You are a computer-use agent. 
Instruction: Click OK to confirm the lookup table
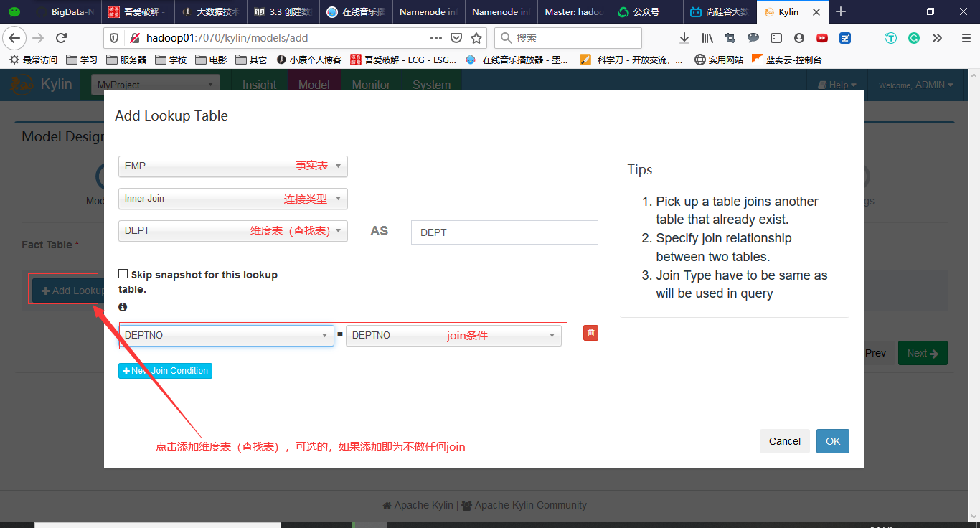click(x=833, y=441)
